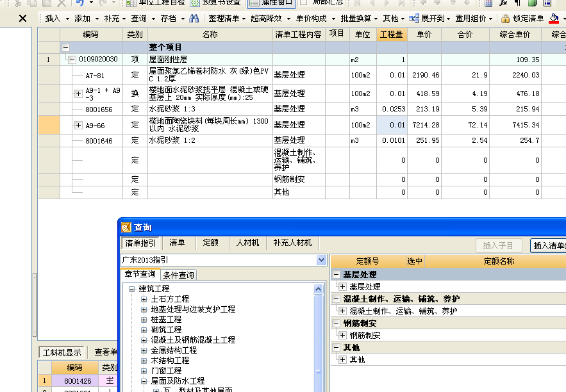Click the tree scrollbar up arrow
The height and width of the screenshot is (392, 566).
click(x=318, y=289)
